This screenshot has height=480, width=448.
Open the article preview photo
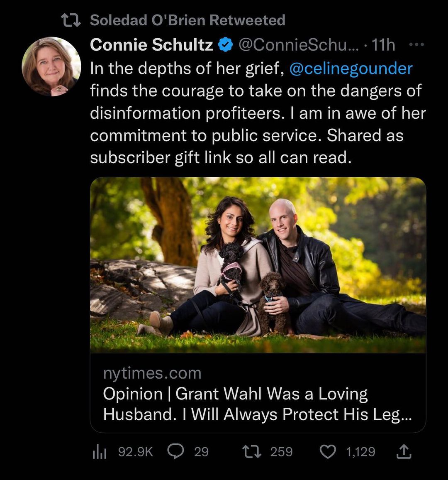coord(258,265)
